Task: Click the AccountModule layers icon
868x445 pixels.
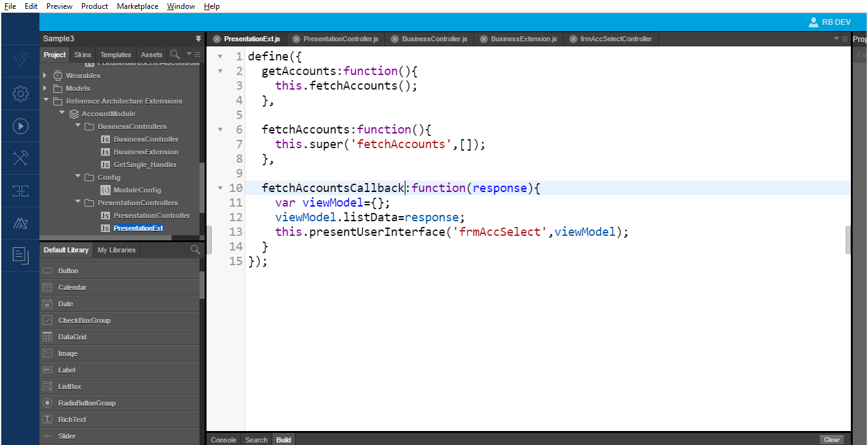Action: click(x=74, y=114)
